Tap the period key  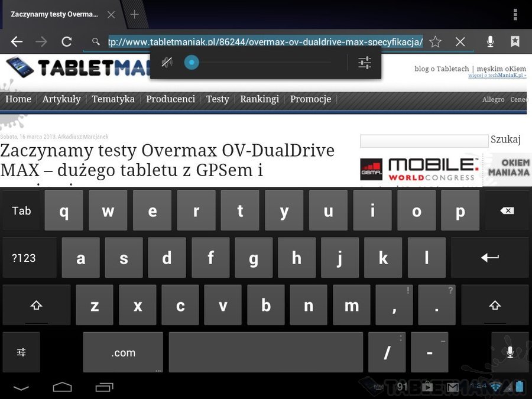click(x=437, y=305)
